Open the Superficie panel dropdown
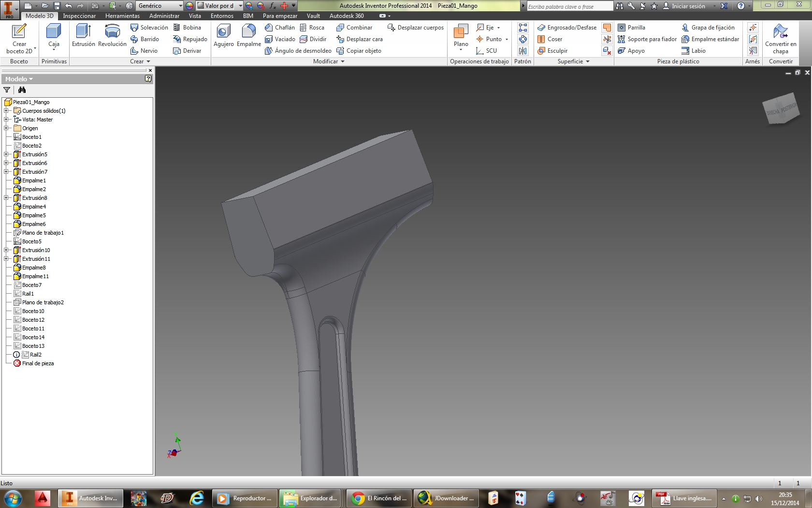Image resolution: width=812 pixels, height=508 pixels. [x=574, y=61]
